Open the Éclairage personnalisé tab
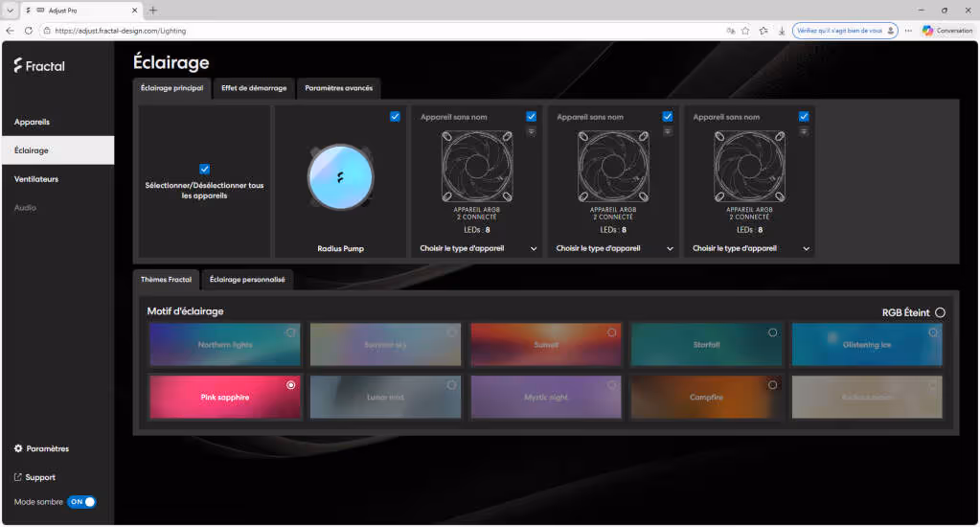 [247, 280]
